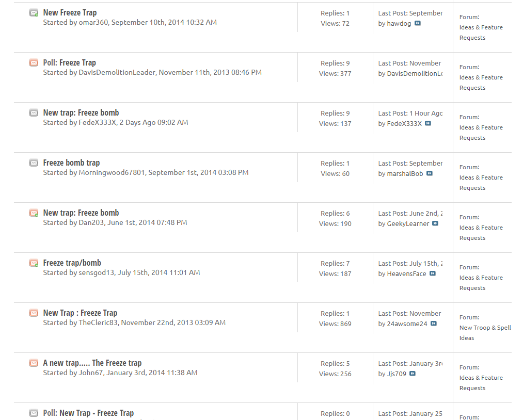
Task: View profile of thread starter omar360
Action: [93, 22]
